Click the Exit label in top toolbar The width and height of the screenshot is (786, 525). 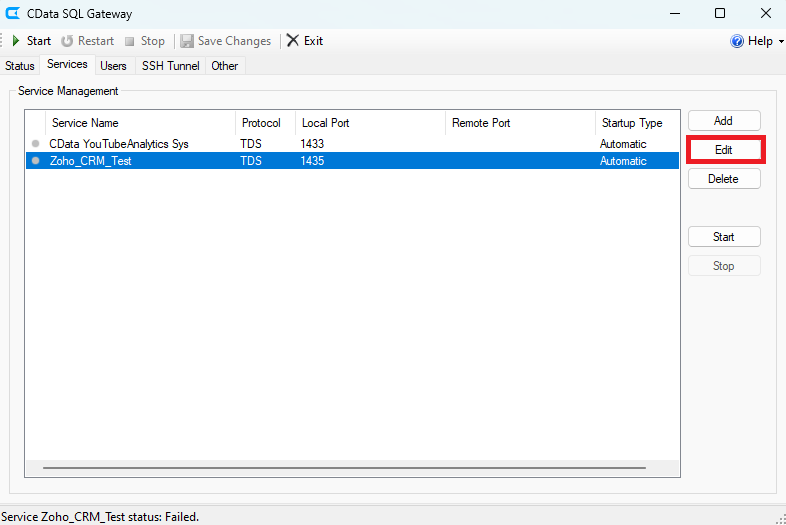coord(313,41)
